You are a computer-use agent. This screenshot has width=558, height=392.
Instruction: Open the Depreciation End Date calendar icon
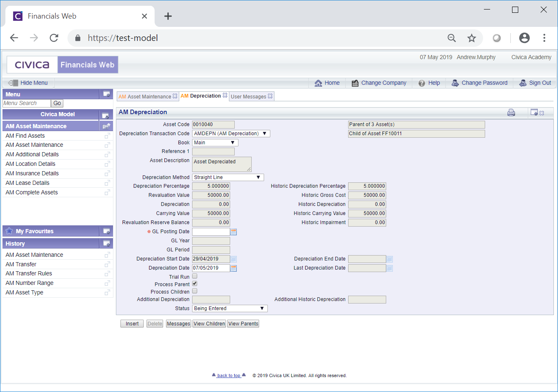390,259
